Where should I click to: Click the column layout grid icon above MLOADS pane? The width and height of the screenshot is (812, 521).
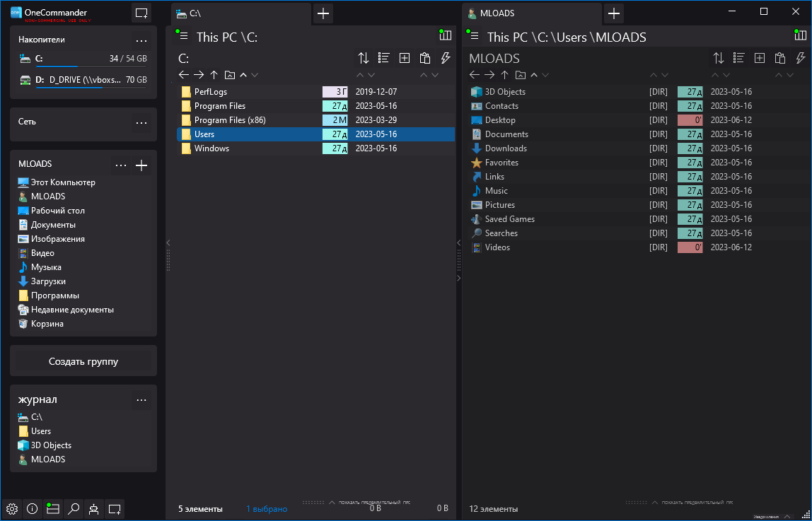pyautogui.click(x=800, y=34)
